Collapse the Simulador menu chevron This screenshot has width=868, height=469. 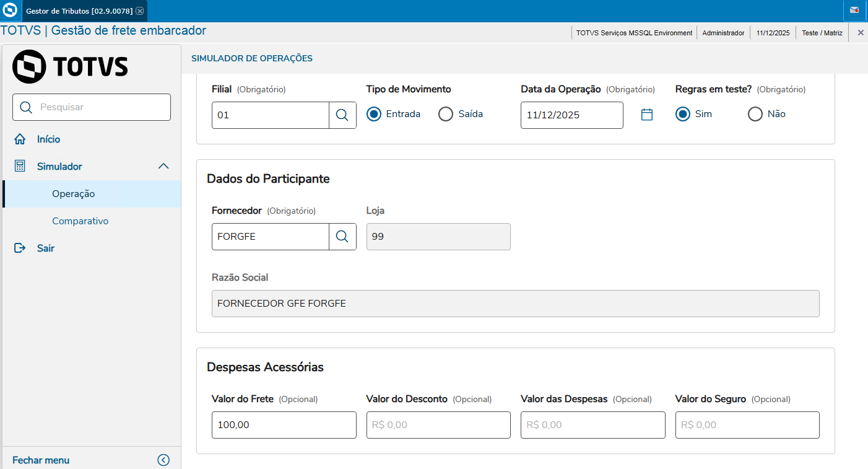pos(163,166)
